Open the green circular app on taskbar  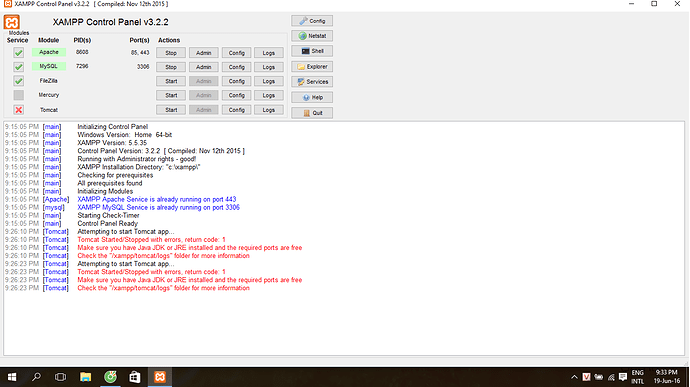(x=110, y=377)
